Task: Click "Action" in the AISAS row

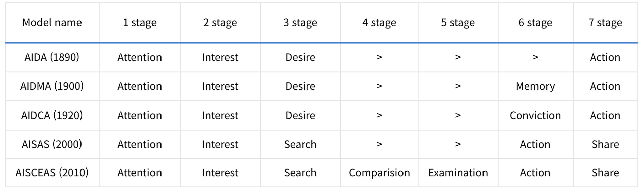Action: click(535, 144)
